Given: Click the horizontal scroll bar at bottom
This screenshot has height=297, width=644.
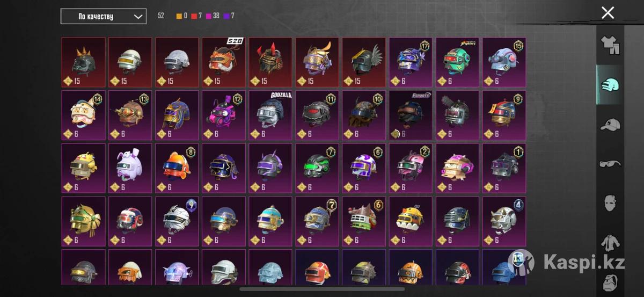Looking at the screenshot, I should 322,289.
